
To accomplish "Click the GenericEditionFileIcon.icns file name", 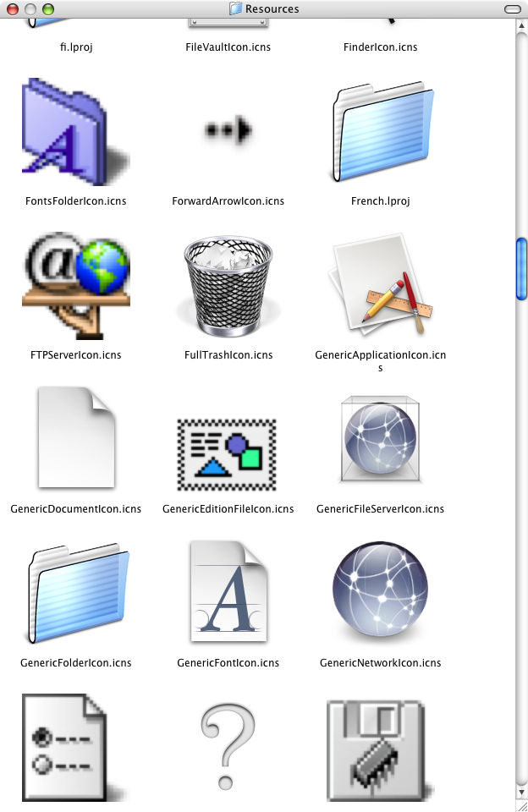I will (x=228, y=508).
